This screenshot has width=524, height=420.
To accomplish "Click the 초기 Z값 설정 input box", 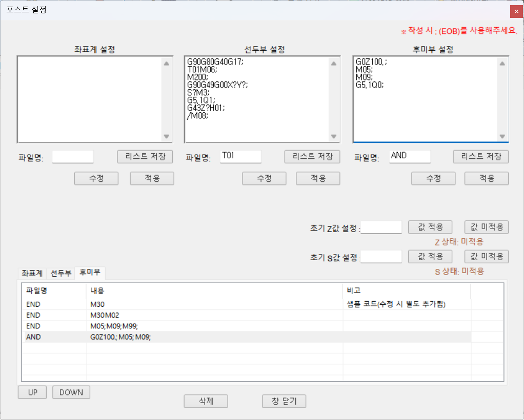I will (381, 226).
